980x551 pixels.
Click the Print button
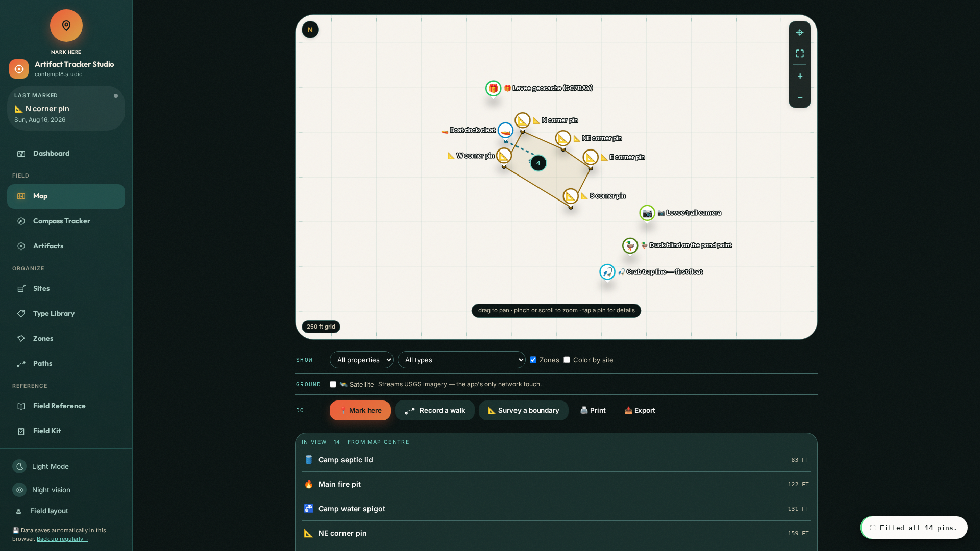[x=593, y=410]
